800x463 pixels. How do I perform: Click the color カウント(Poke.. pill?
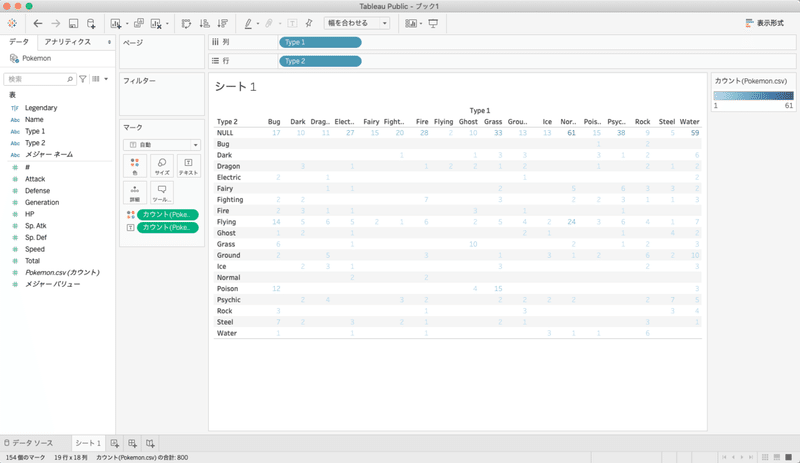167,215
